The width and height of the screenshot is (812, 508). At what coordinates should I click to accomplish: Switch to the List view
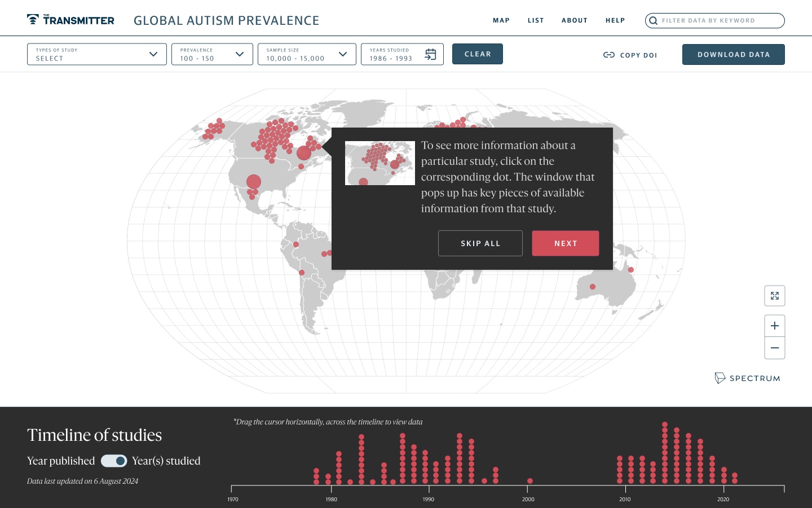click(x=536, y=20)
